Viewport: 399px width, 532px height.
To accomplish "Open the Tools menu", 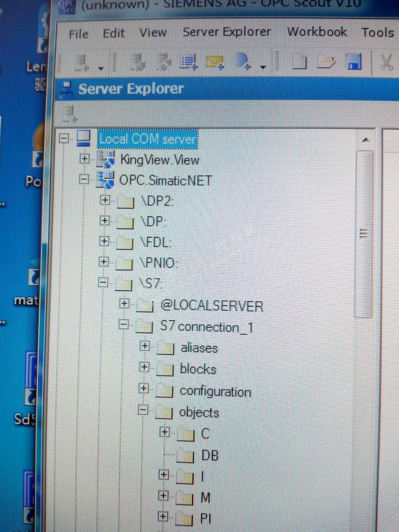I will (378, 33).
